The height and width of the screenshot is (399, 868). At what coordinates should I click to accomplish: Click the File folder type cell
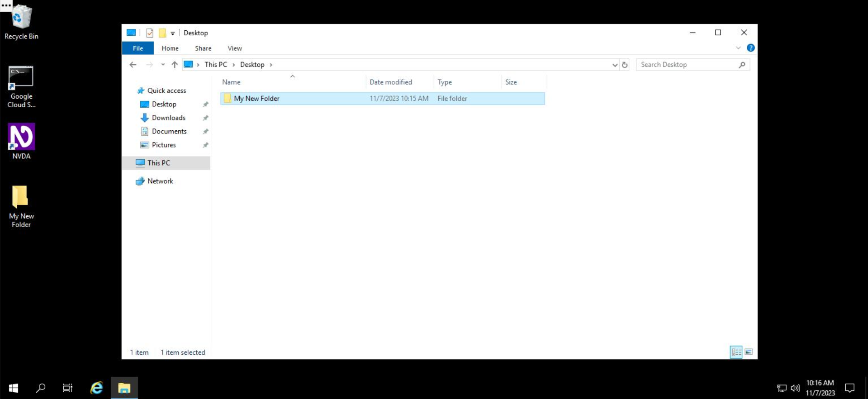(x=452, y=99)
